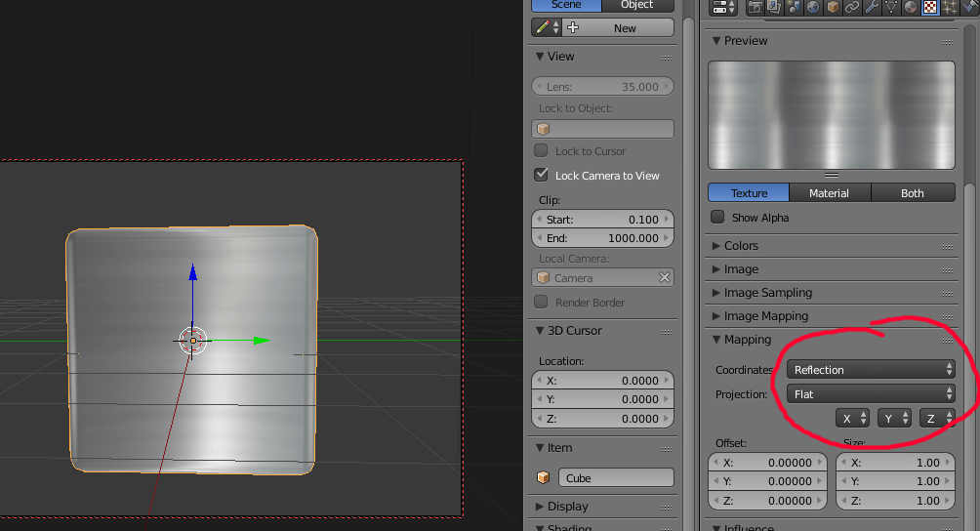The image size is (980, 531).
Task: Click the properties editor type selector
Action: click(723, 7)
